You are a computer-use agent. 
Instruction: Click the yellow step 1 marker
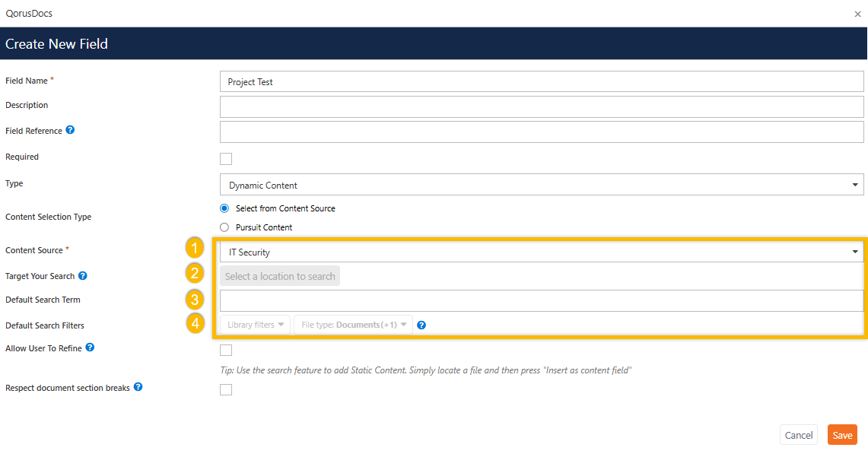point(195,249)
